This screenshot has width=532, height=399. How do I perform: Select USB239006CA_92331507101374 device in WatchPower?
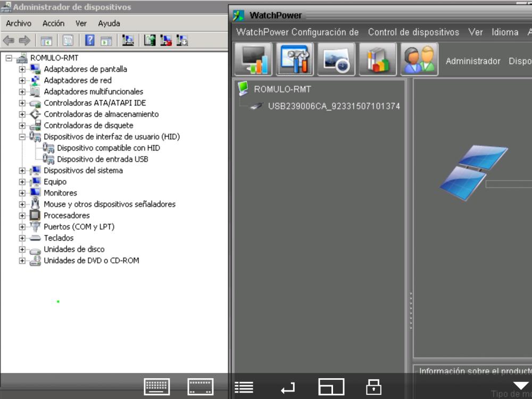point(334,106)
